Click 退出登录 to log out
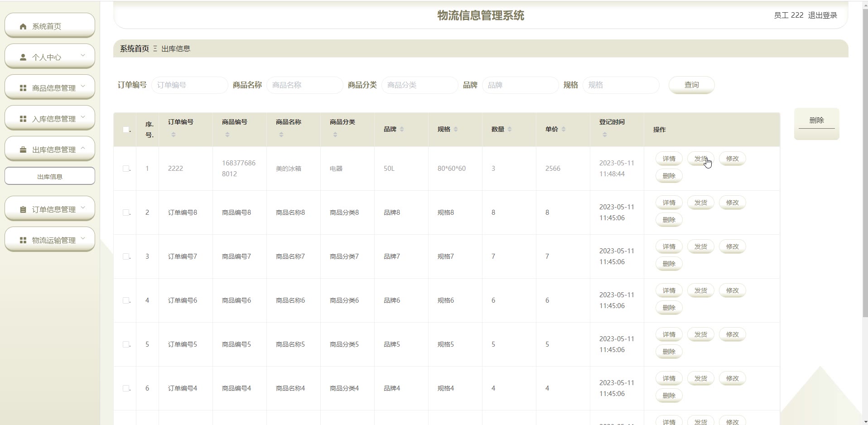The width and height of the screenshot is (868, 425). (823, 15)
